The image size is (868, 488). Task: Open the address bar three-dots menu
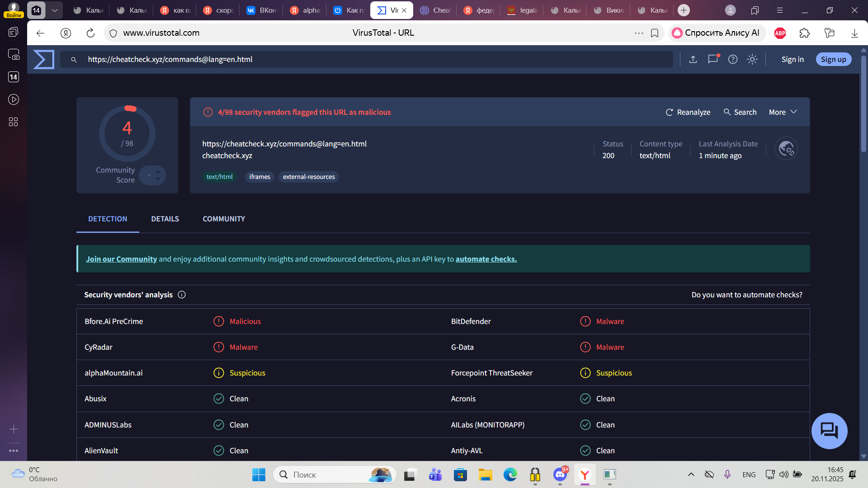(x=639, y=33)
